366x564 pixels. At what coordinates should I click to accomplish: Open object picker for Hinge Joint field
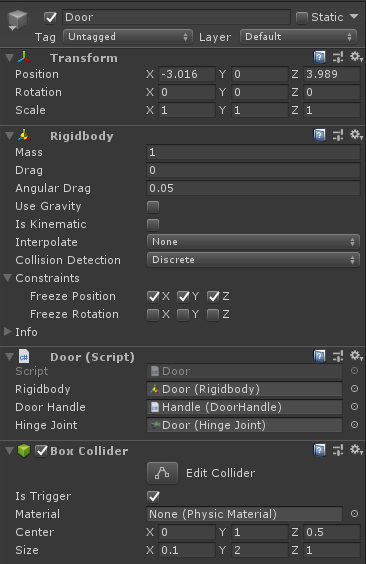coord(354,424)
